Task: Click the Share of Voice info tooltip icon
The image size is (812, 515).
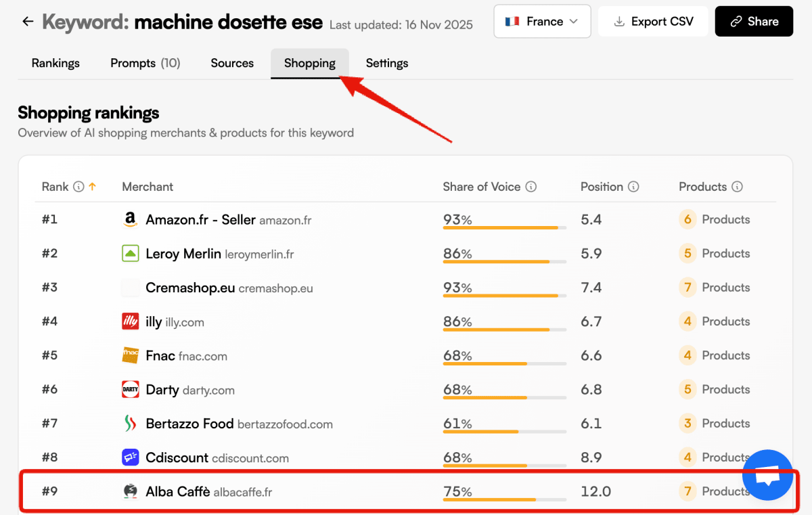Action: [x=531, y=187]
